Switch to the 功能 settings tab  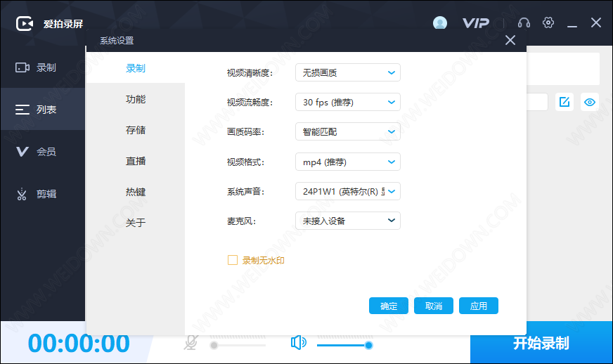(135, 99)
